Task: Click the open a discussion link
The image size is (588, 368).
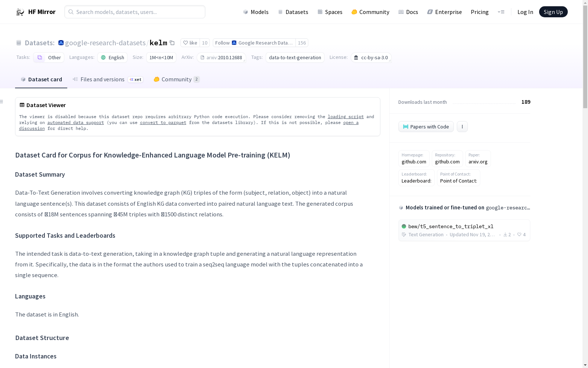Action: point(351,123)
